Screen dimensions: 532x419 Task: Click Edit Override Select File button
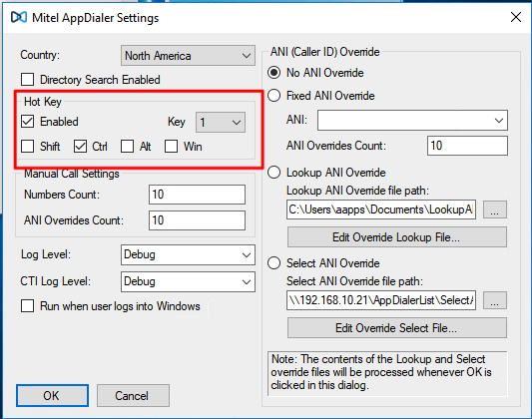[x=397, y=328]
